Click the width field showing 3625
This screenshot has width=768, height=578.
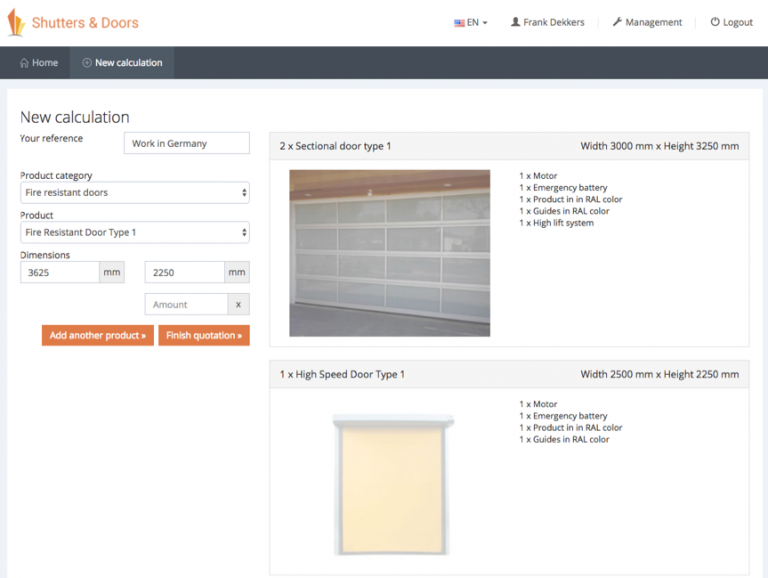(x=60, y=272)
